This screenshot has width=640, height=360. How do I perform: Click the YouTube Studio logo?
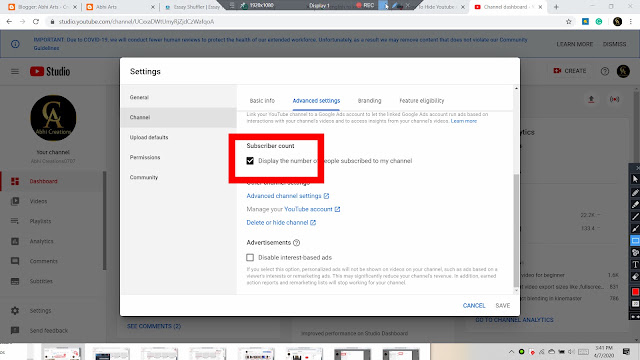(x=50, y=71)
